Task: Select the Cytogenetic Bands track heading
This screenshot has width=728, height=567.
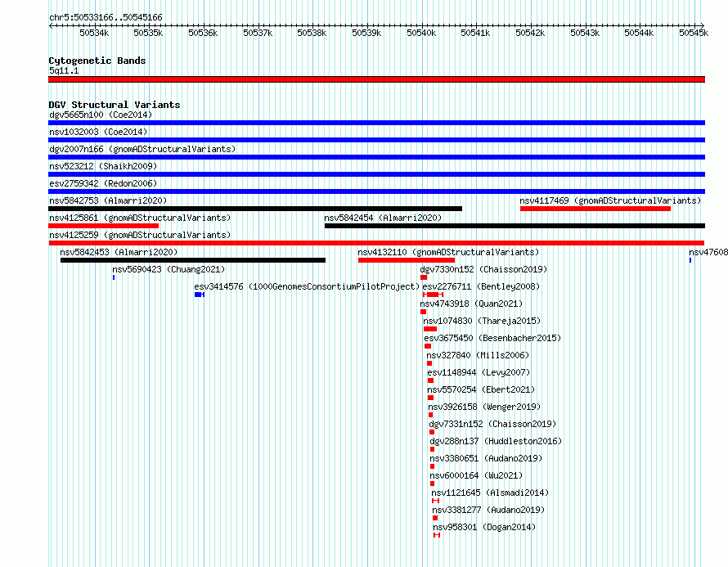Action: [x=97, y=61]
